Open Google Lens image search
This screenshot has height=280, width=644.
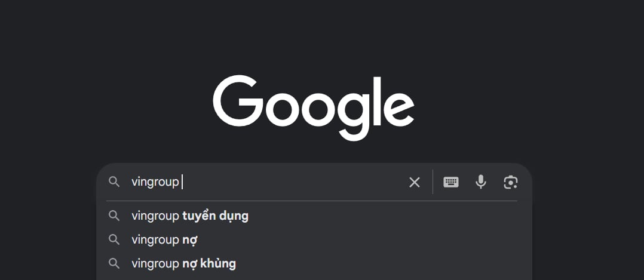(x=511, y=182)
